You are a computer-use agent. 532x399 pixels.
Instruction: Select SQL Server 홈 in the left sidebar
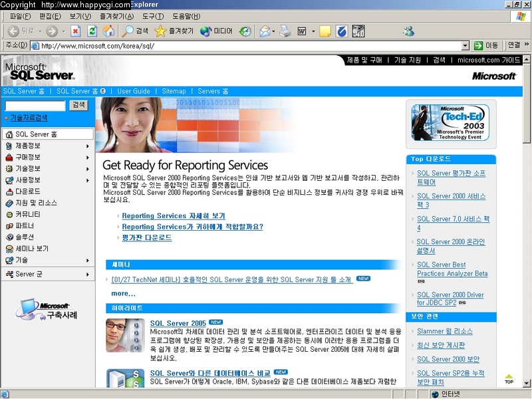[48, 134]
